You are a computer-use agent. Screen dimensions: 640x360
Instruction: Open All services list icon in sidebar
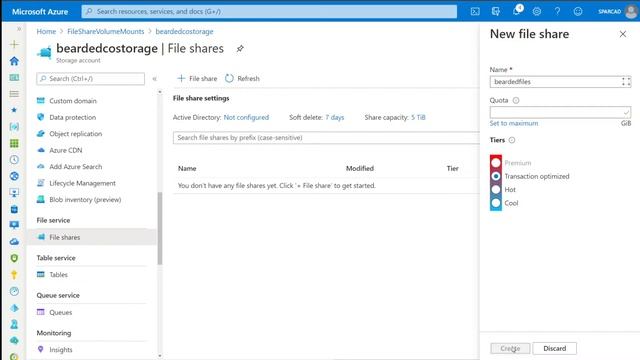(14, 94)
